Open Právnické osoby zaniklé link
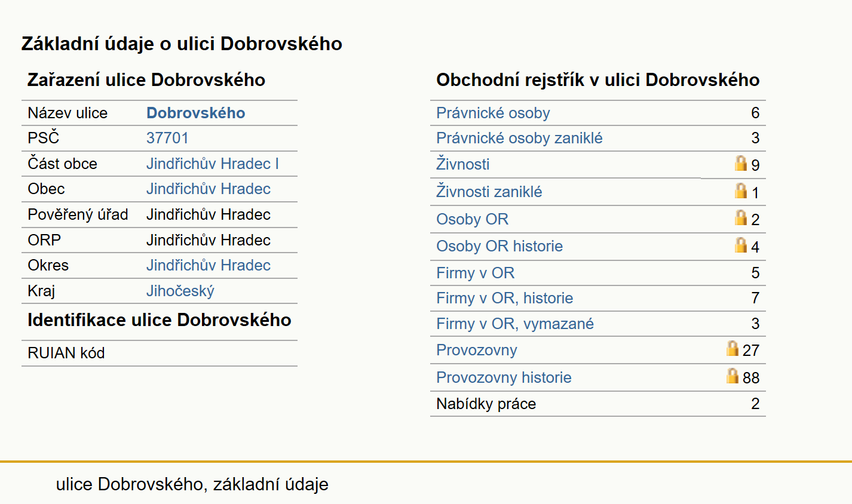Image resolution: width=852 pixels, height=504 pixels. coord(519,138)
